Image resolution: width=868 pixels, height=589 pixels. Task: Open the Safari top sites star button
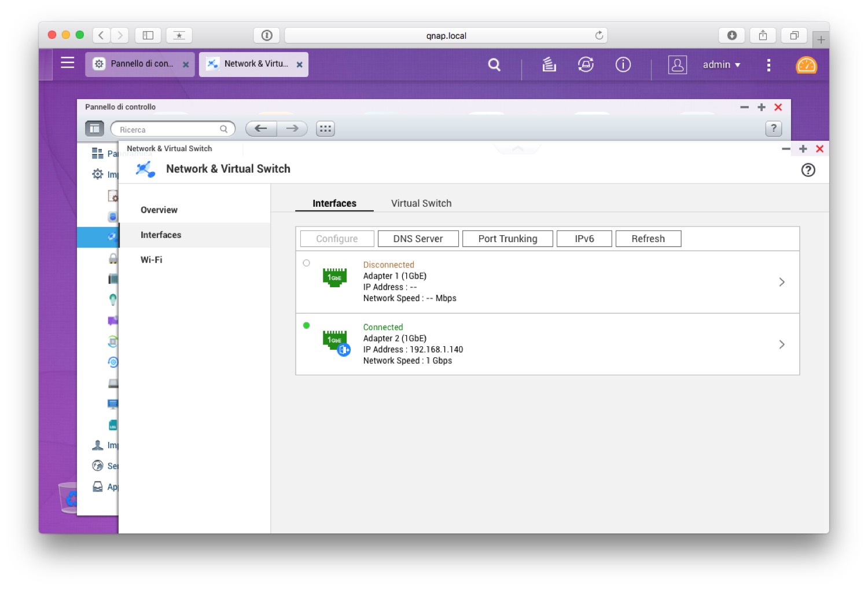179,35
